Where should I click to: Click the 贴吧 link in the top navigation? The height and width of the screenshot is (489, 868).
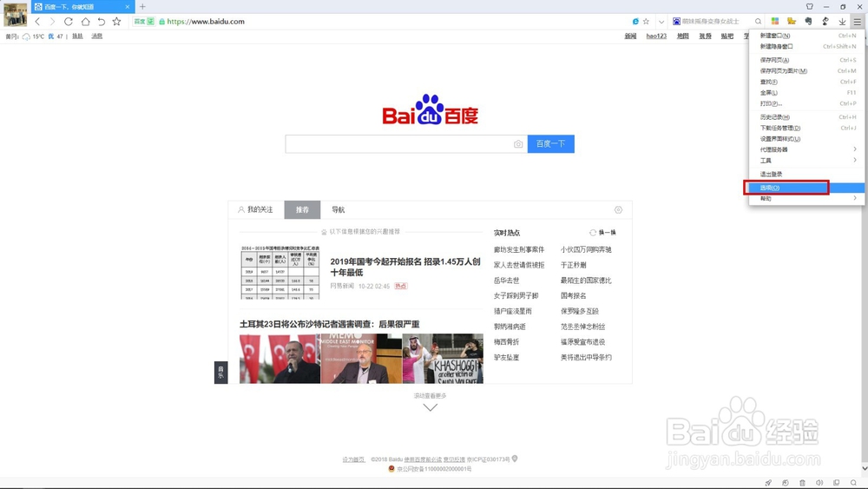[727, 36]
